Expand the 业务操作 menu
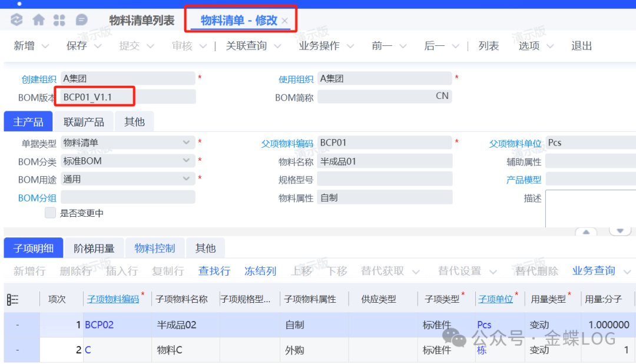Screen dimensions: 636x364 pos(326,46)
